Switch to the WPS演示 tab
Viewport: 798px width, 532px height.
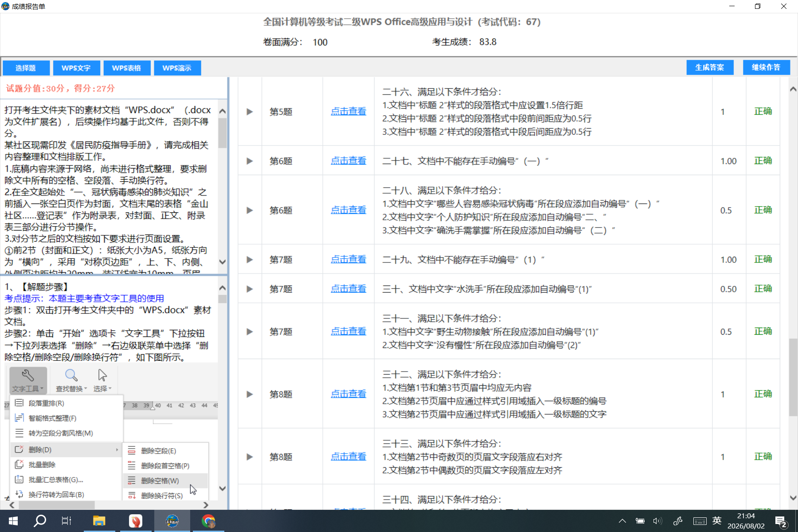click(177, 68)
